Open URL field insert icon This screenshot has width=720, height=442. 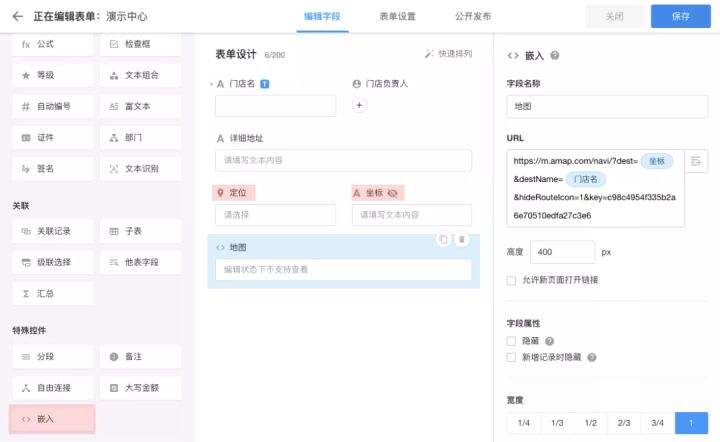697,161
